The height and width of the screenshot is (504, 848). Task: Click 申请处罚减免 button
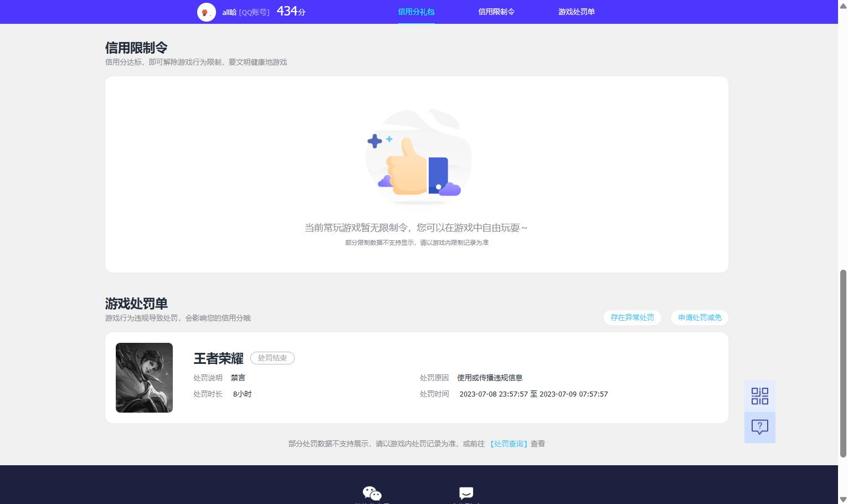700,317
